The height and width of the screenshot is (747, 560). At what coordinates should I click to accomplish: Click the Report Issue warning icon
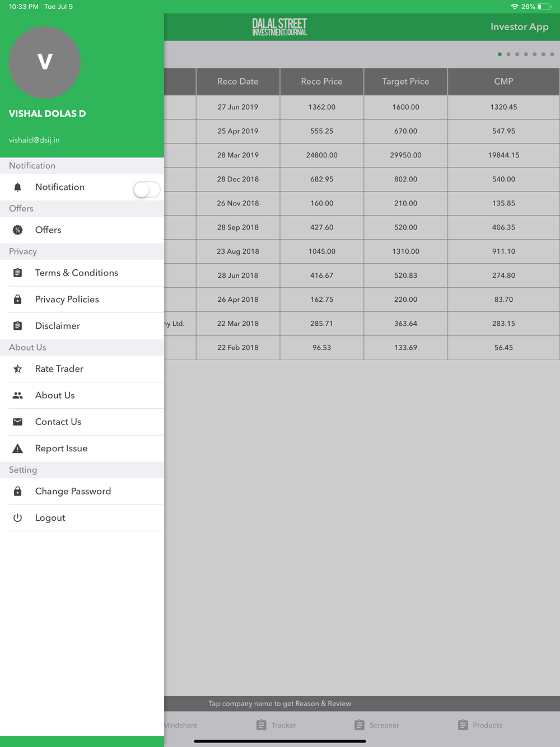(18, 449)
